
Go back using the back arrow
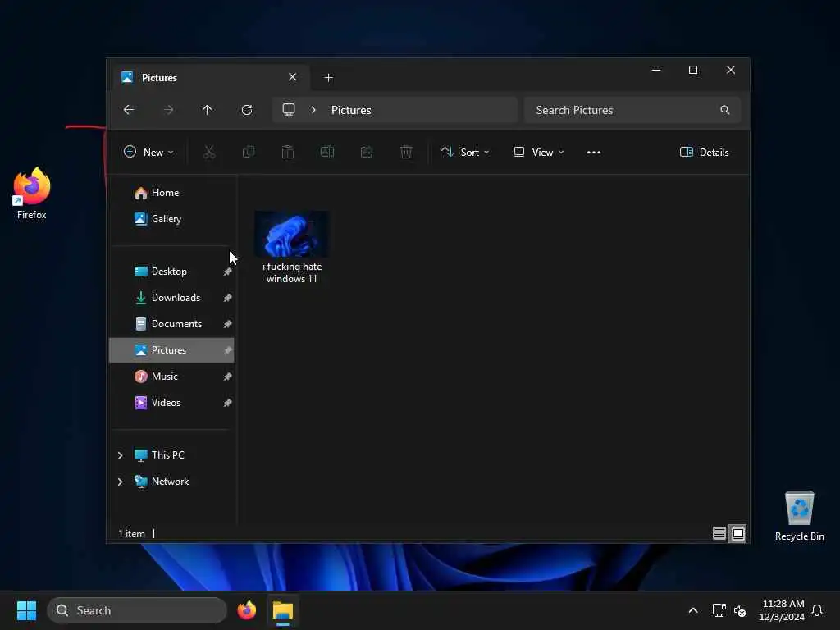(x=129, y=110)
